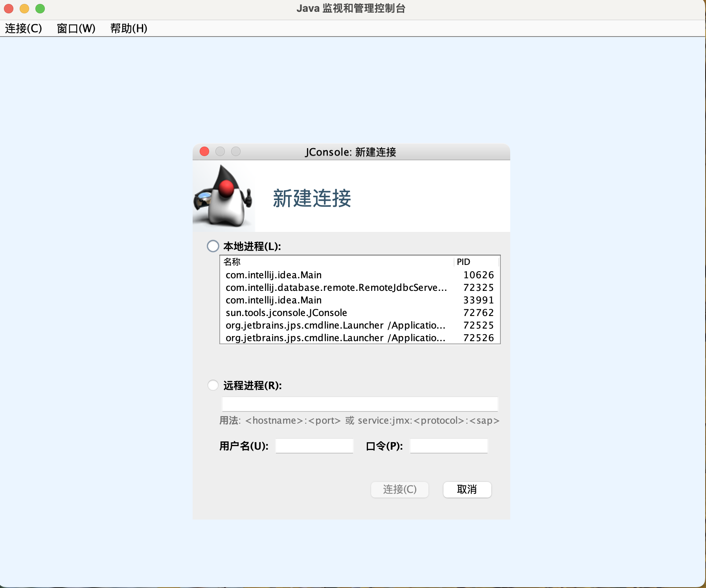Click the 口令(P) password field

click(449, 446)
